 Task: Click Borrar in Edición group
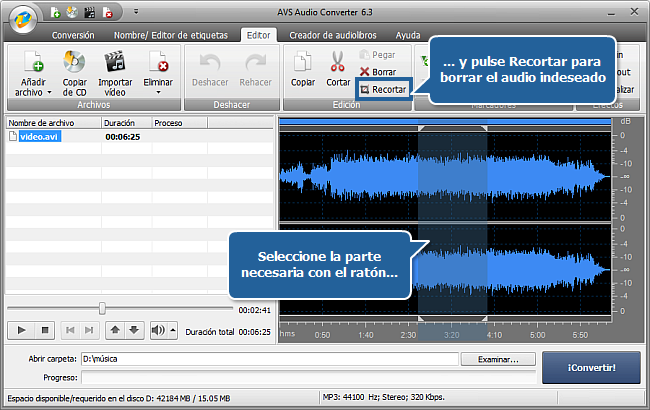(x=378, y=72)
